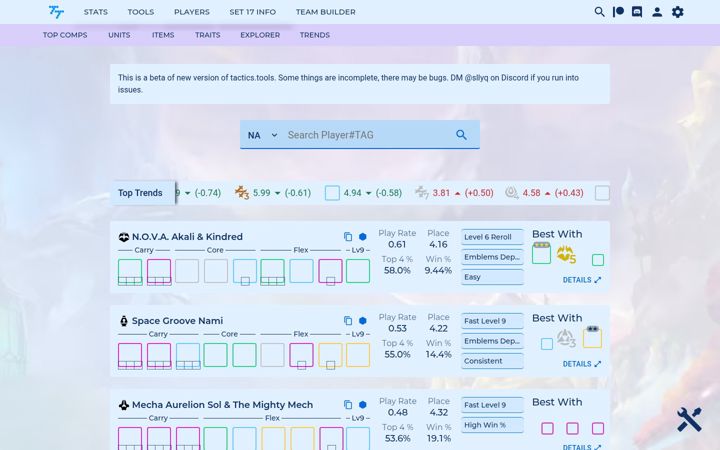Open Space Groove Nami in team builder
The width and height of the screenshot is (720, 450).
pyautogui.click(x=363, y=321)
